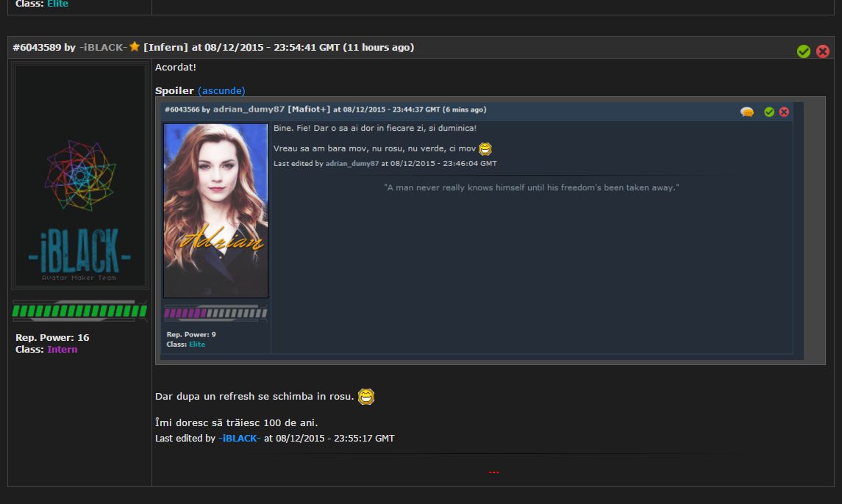Click 'Spoiler' label
Viewport: 842px width, 504px height.
[x=174, y=90]
